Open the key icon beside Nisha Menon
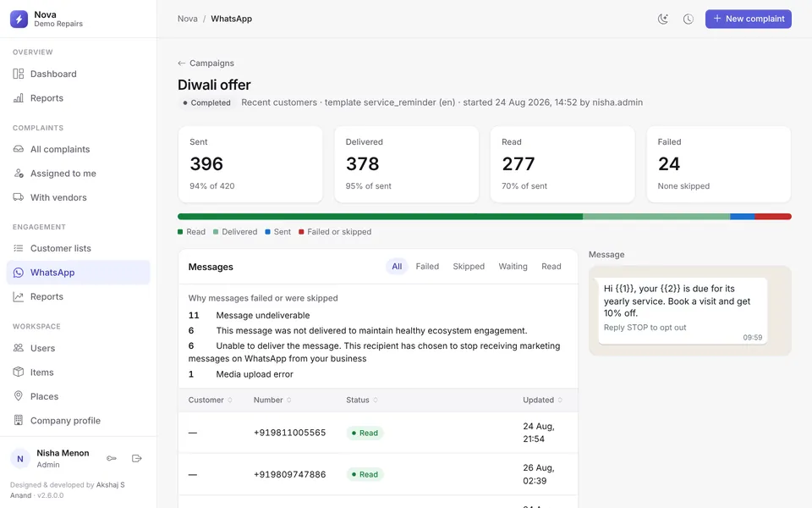 click(x=112, y=458)
